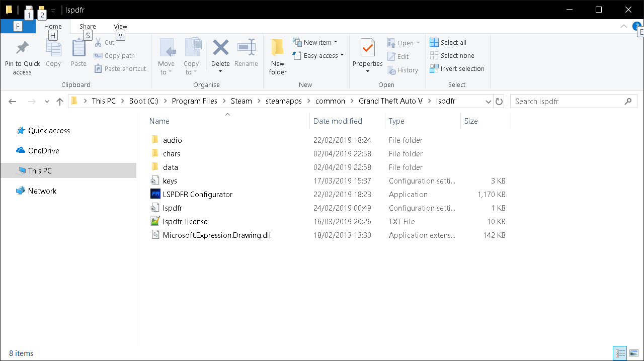The image size is (644, 361).
Task: Collapse the ribbon with the chevron
Action: coord(624,26)
